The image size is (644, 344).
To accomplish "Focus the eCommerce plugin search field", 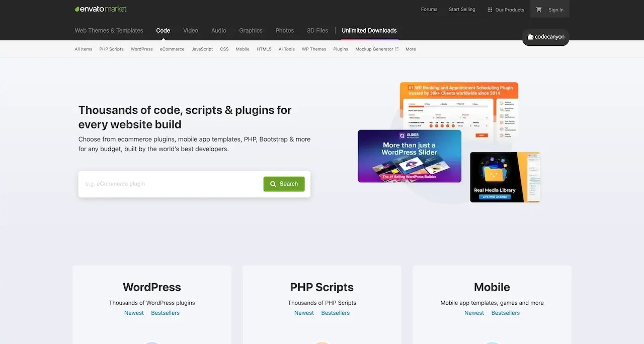I will tap(171, 184).
